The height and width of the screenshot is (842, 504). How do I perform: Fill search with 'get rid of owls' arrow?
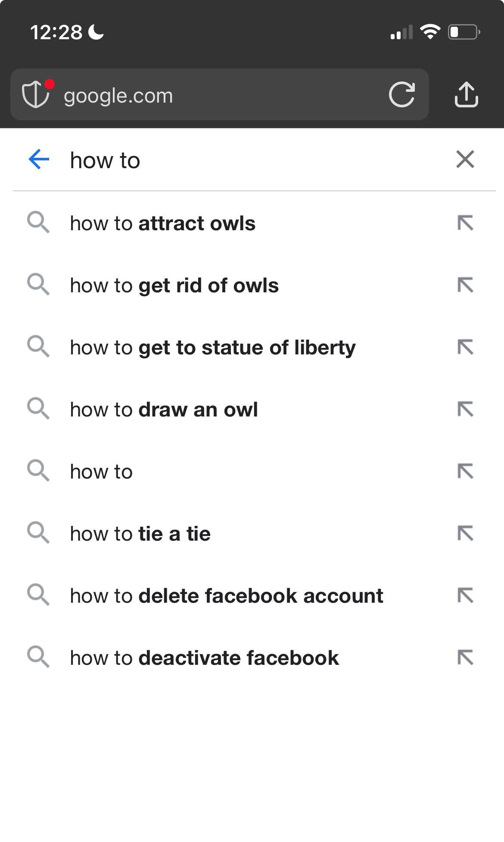[x=465, y=285]
